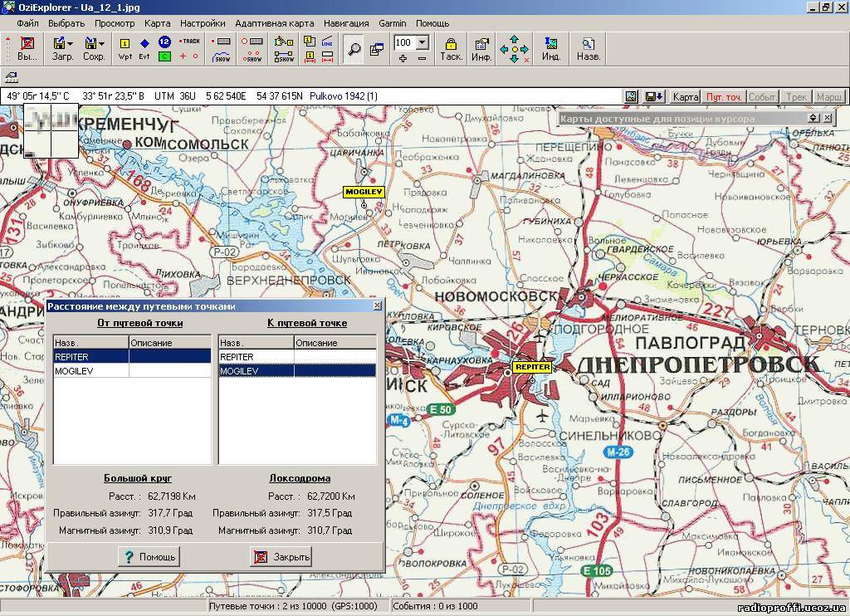Screen dimensions: 850x616
Task: Click the magnifier zoom tool
Action: (x=354, y=49)
